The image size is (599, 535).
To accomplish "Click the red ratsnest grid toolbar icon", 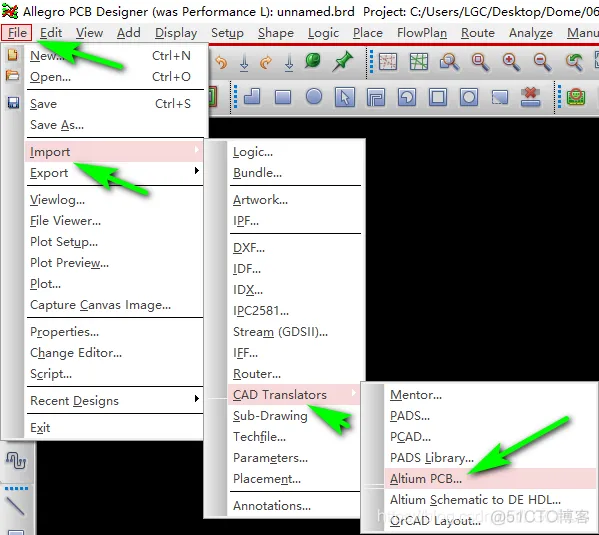I will (x=388, y=62).
